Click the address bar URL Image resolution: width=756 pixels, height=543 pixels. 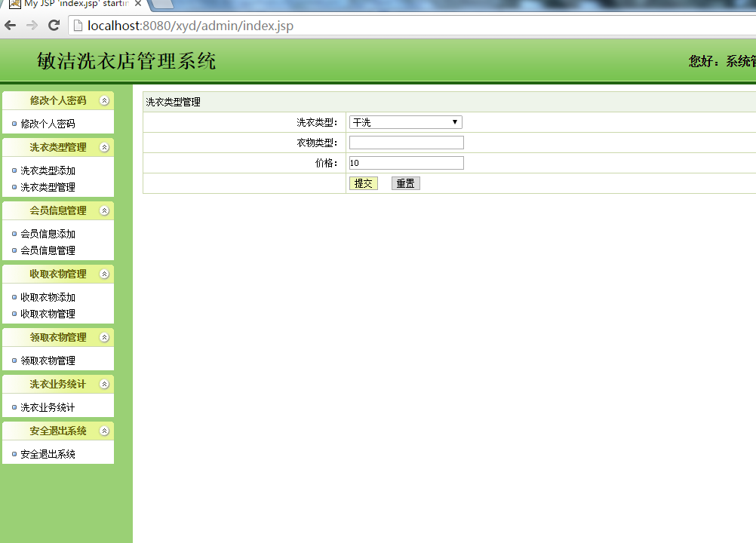click(190, 26)
